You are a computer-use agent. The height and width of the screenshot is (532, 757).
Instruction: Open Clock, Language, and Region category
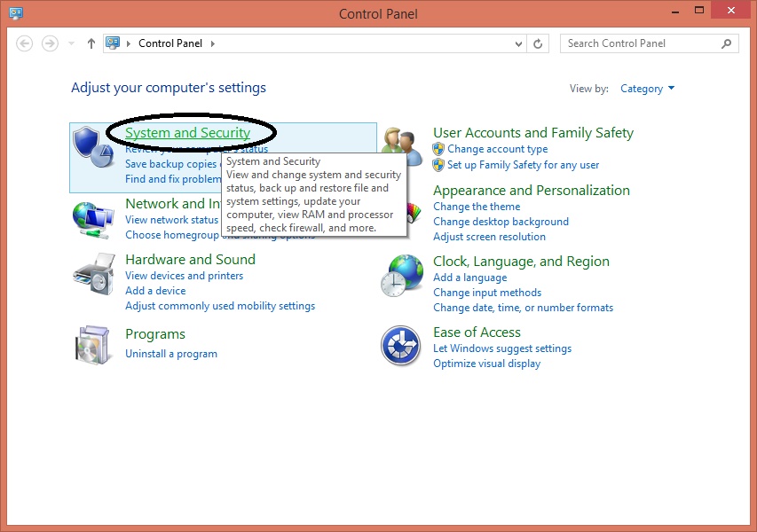[522, 262]
